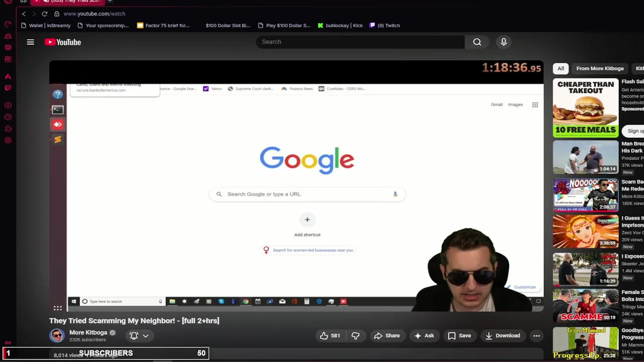This screenshot has width=644, height=362.
Task: Click the Share button
Action: point(386,336)
